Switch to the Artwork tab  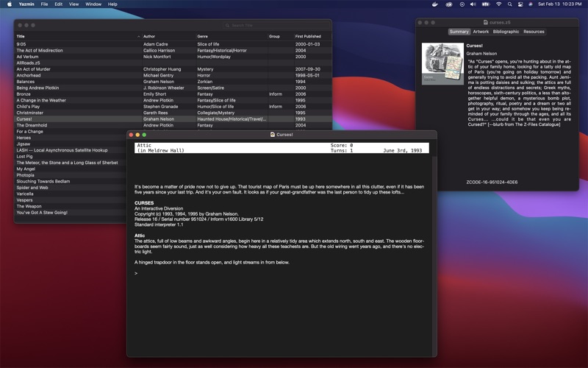pos(481,32)
